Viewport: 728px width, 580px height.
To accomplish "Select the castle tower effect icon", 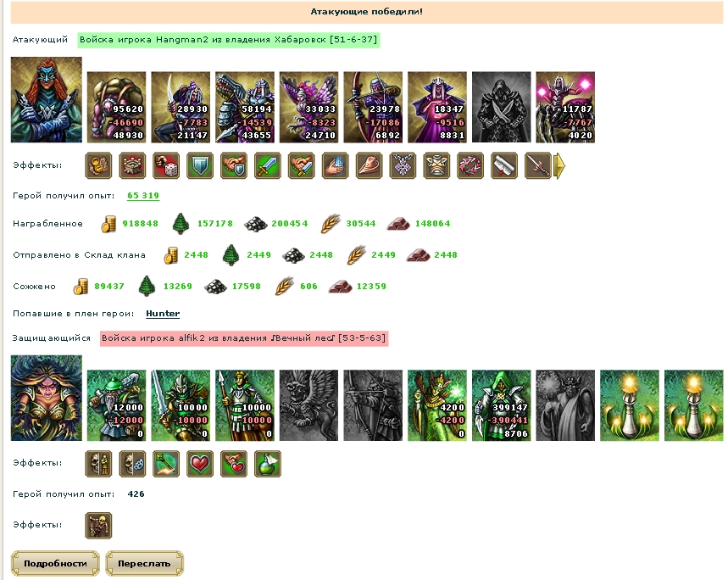I will tap(132, 165).
